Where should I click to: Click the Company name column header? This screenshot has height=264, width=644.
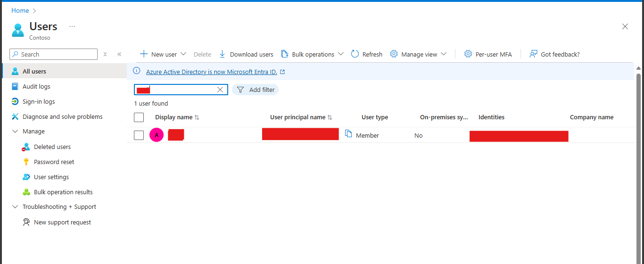pyautogui.click(x=592, y=117)
